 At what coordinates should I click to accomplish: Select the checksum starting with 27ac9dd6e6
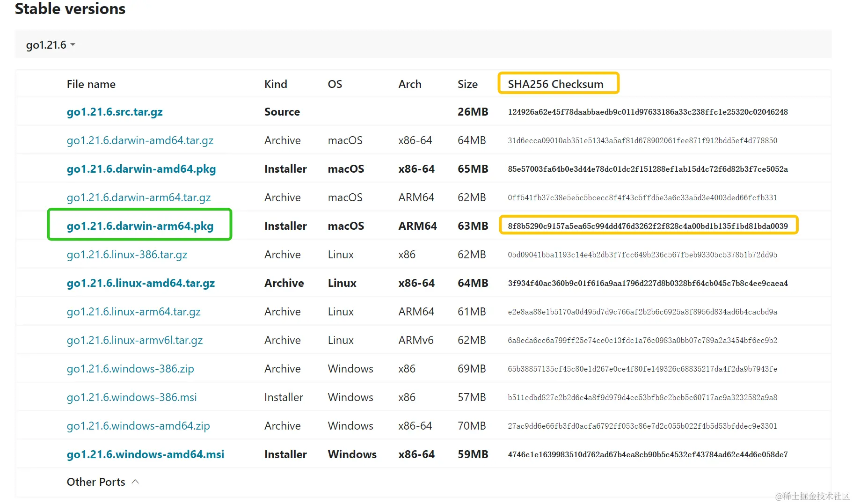point(642,426)
